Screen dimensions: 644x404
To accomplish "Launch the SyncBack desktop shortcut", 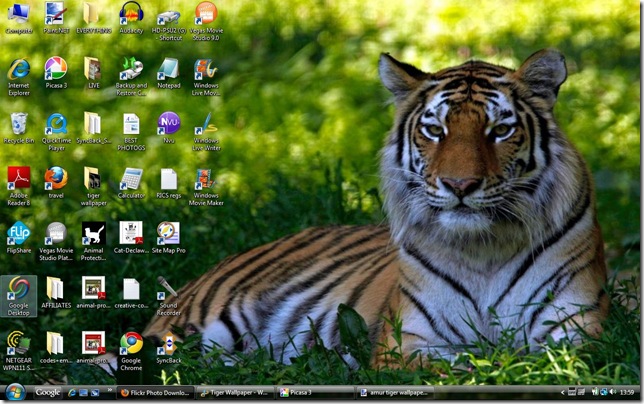I will click(x=169, y=347).
